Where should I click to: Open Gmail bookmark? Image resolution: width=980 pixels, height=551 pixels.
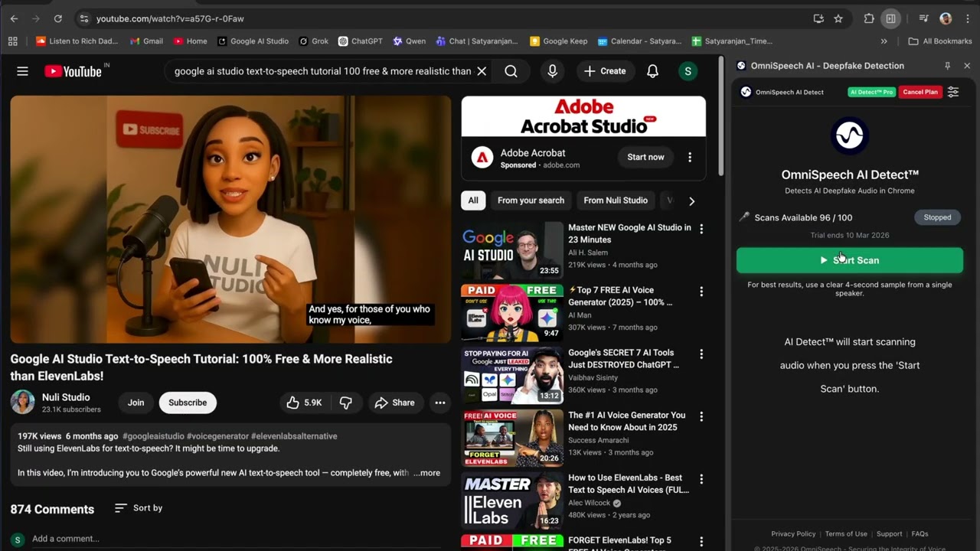point(146,41)
